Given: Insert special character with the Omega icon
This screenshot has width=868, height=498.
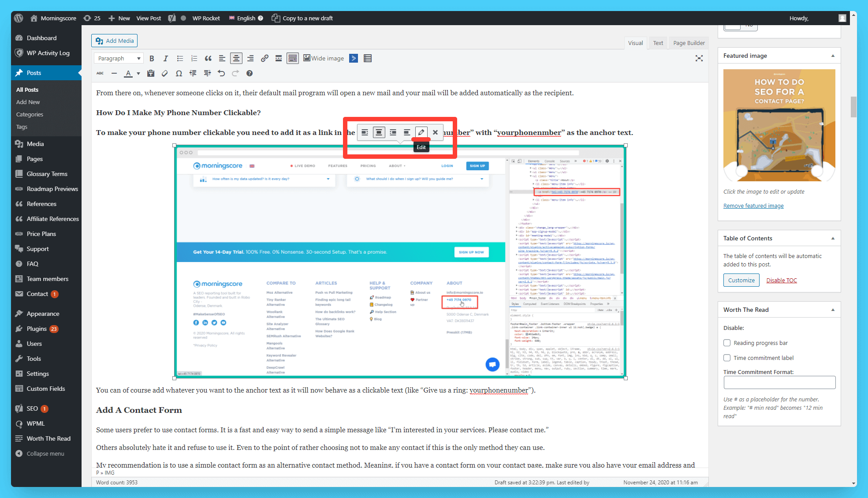Looking at the screenshot, I should (x=179, y=73).
